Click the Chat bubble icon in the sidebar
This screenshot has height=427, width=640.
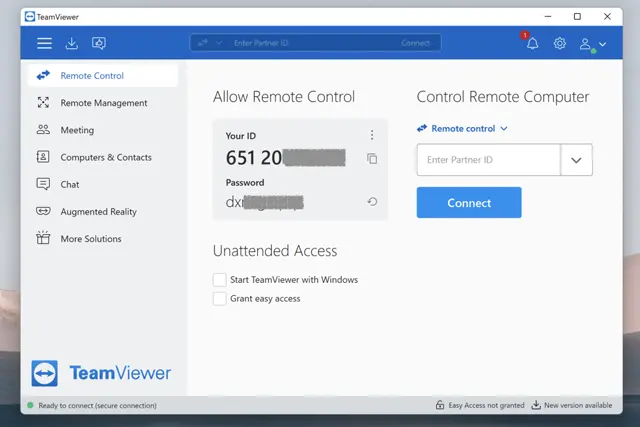click(x=43, y=184)
